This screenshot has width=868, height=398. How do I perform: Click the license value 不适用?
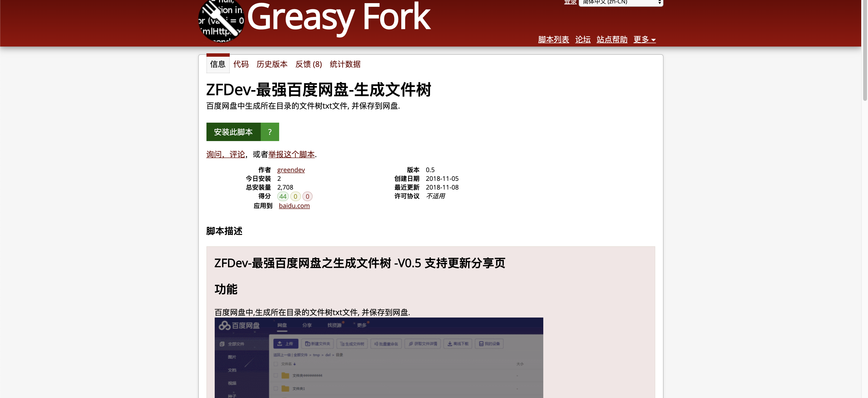[435, 196]
